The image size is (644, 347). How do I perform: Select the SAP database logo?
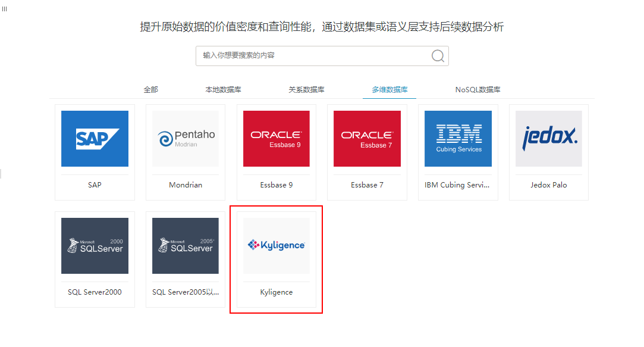pyautogui.click(x=95, y=139)
